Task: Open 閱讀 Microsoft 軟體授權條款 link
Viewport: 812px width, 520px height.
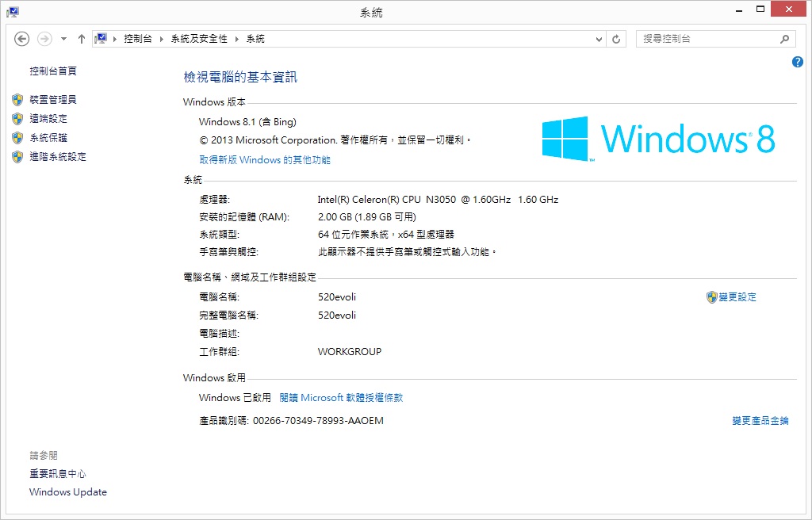Action: pyautogui.click(x=341, y=397)
